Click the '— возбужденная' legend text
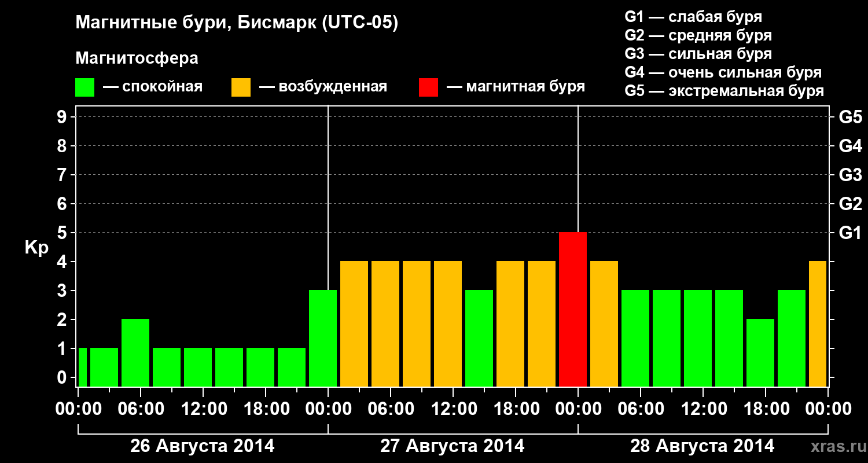 pos(323,87)
